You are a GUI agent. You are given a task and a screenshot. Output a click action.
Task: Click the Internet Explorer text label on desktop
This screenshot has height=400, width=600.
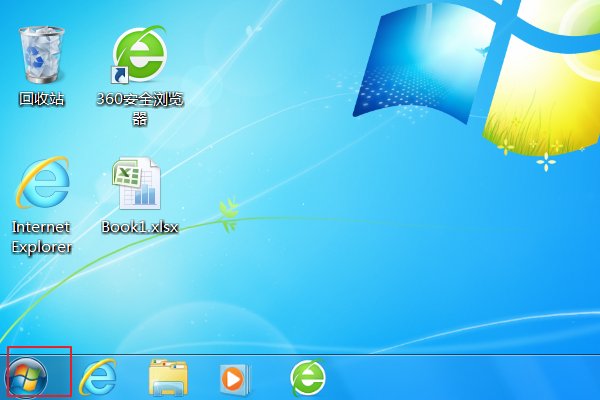click(41, 236)
